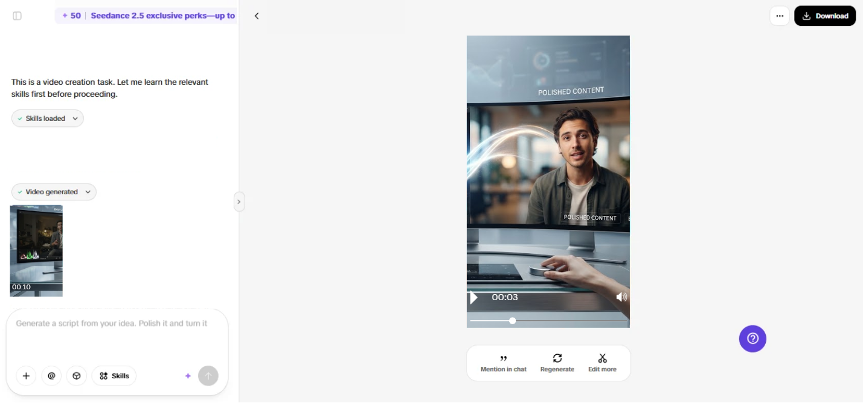The width and height of the screenshot is (864, 404).
Task: Open Edit more scissors tool
Action: click(602, 363)
